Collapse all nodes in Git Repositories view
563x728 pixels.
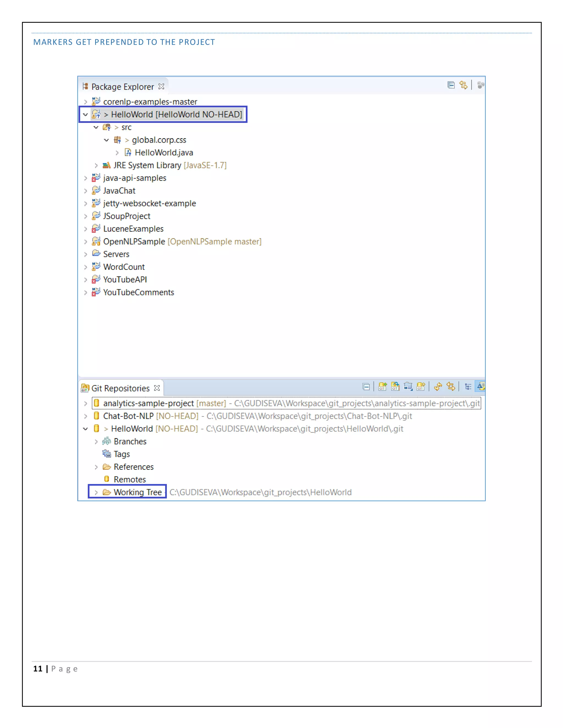pos(366,387)
